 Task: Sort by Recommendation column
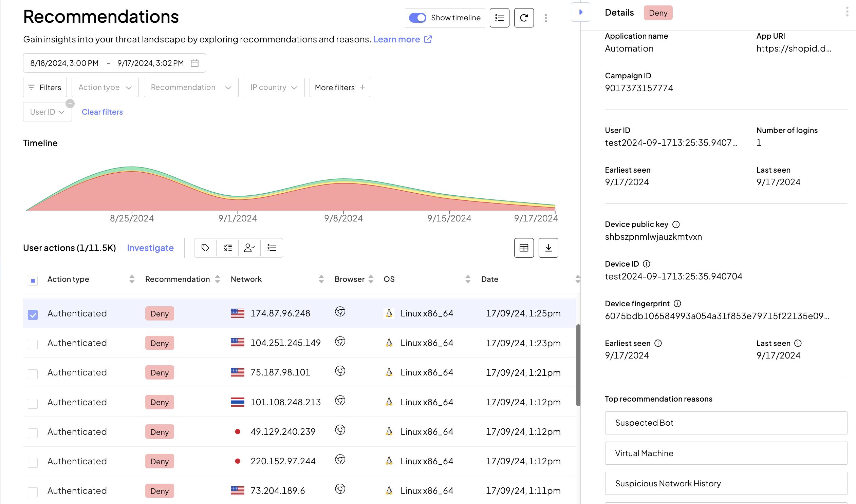218,279
